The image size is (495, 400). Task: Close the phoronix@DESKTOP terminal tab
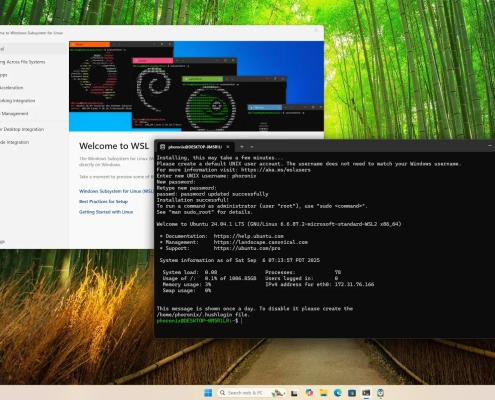[x=228, y=147]
